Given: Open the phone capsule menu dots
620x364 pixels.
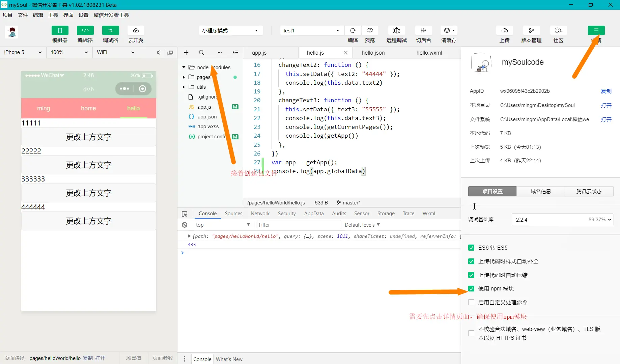Looking at the screenshot, I should coord(124,89).
